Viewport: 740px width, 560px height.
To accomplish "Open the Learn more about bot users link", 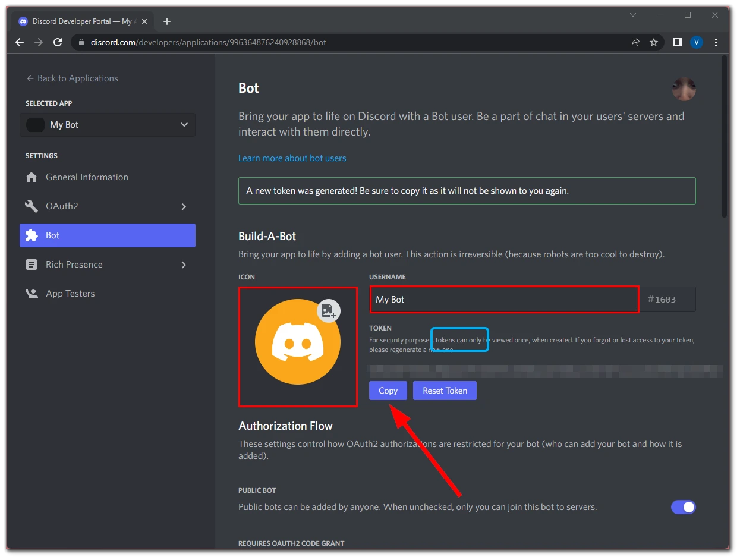I will 292,158.
